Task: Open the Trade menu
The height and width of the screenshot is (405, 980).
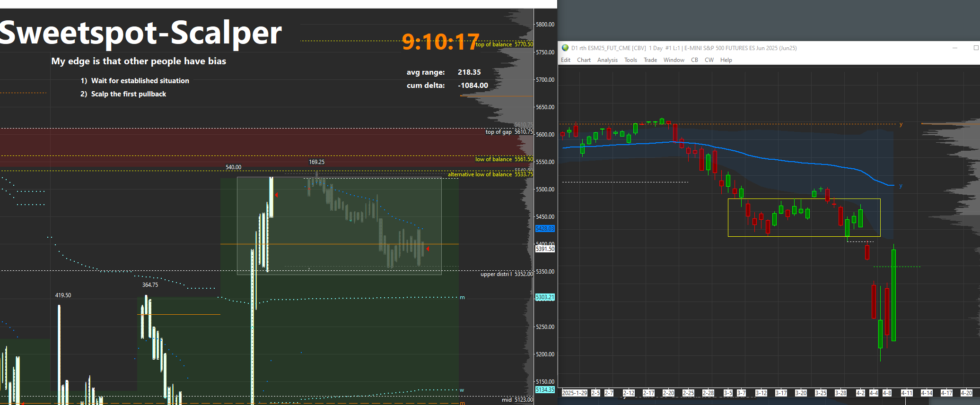Action: coord(650,60)
